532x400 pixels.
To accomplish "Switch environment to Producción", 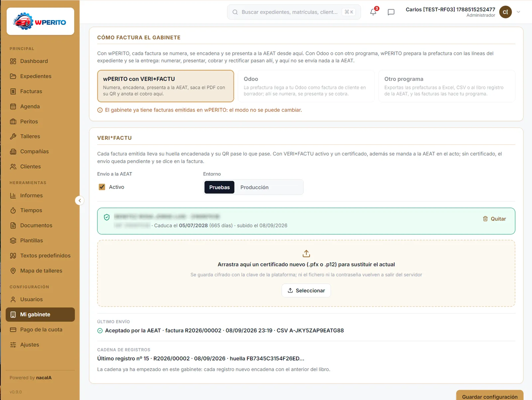I will coord(254,187).
